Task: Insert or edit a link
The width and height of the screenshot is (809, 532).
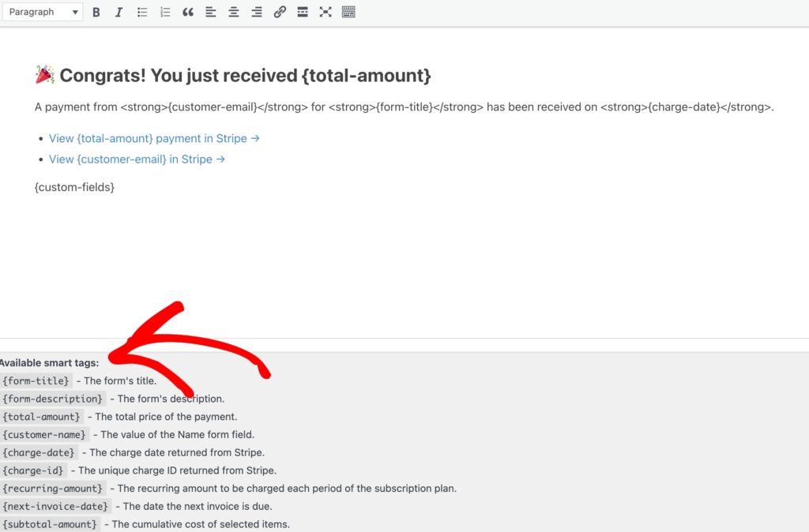Action: [280, 13]
